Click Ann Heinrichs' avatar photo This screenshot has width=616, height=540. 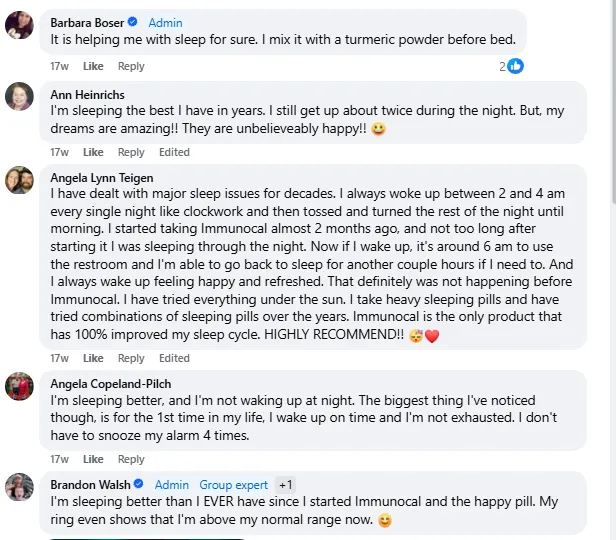(x=20, y=96)
